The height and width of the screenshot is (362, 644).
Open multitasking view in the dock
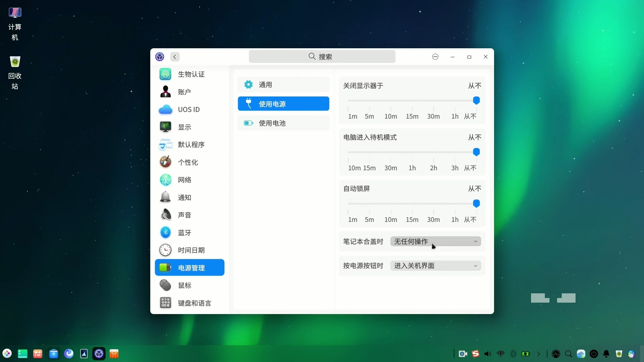tap(38, 354)
